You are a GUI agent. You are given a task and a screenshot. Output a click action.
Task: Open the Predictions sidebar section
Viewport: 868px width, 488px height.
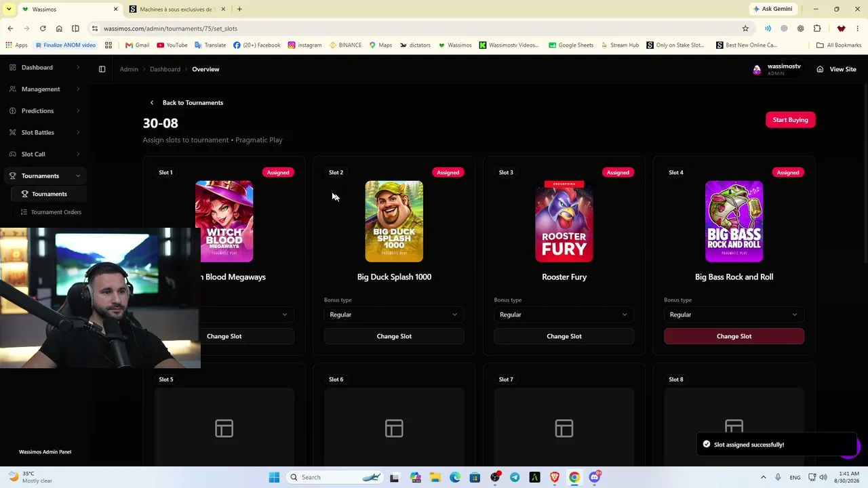[x=45, y=110]
